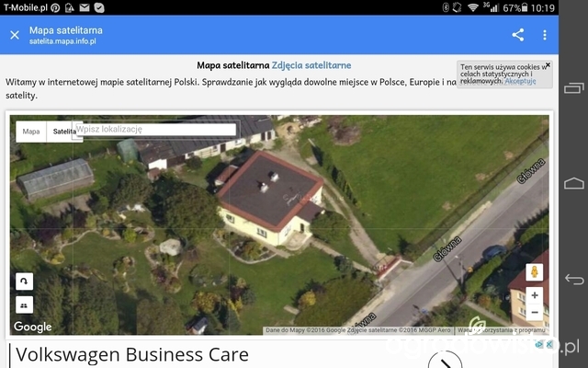Open the Zdjęcia satelitarne link
Image resolution: width=588 pixels, height=368 pixels.
311,65
